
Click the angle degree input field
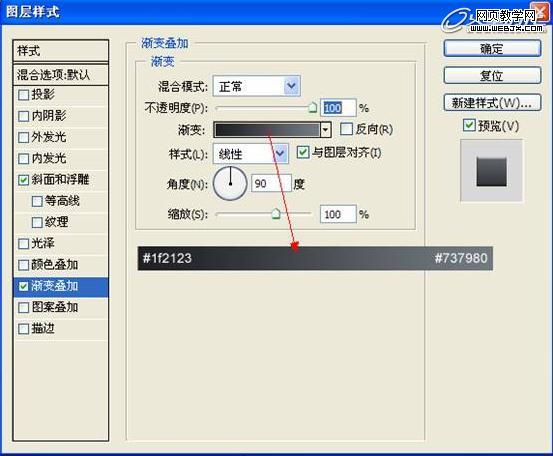(x=271, y=183)
